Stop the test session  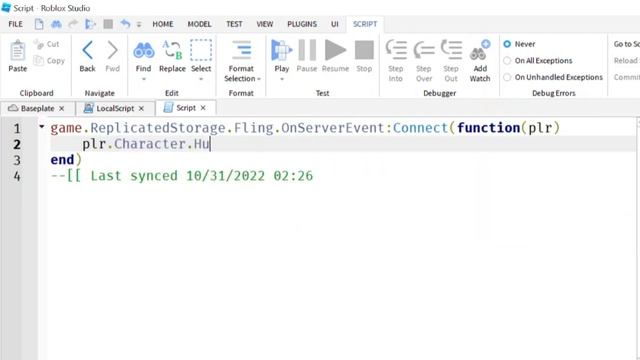pyautogui.click(x=364, y=50)
